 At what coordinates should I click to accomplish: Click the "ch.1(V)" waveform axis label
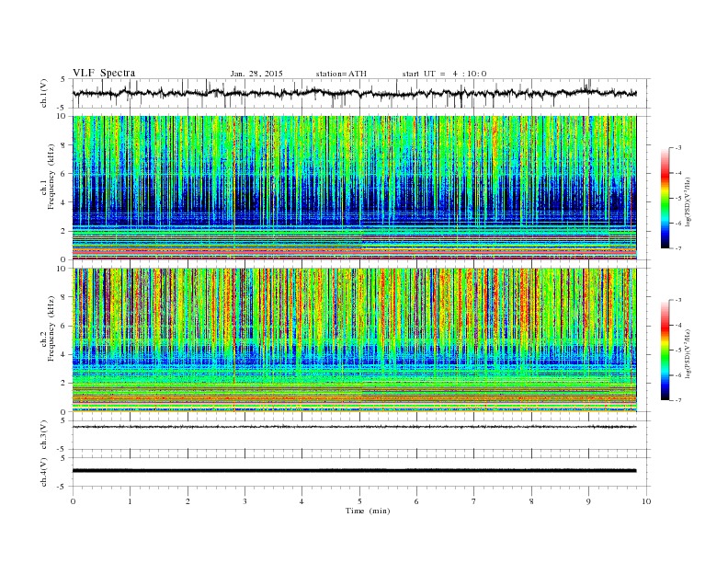tap(43, 93)
